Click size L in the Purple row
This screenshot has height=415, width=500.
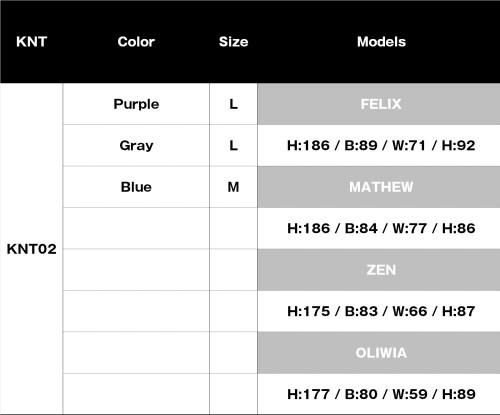[233, 104]
